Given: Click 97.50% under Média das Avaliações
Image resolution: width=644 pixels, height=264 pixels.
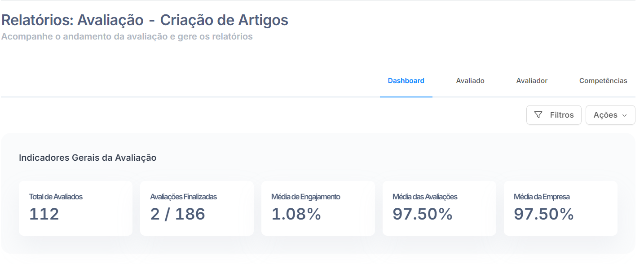Looking at the screenshot, I should pyautogui.click(x=423, y=214).
